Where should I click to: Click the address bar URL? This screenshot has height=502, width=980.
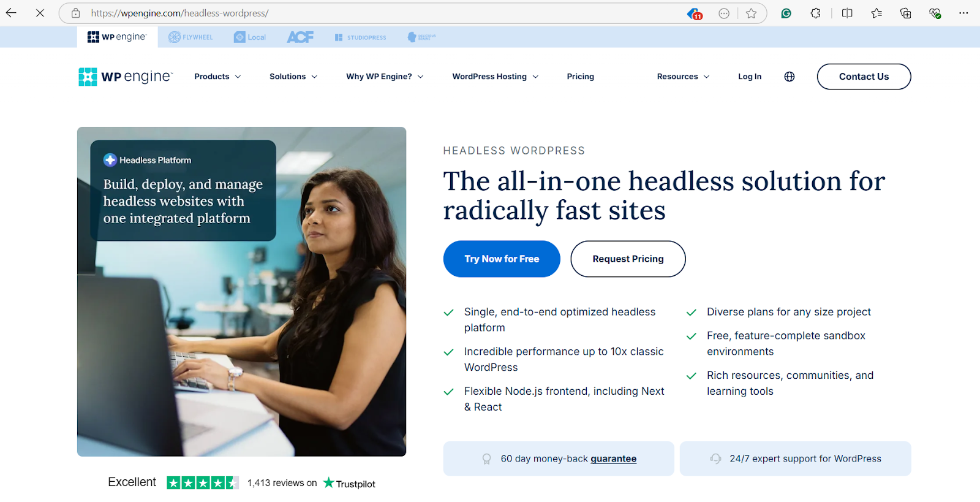(x=179, y=13)
